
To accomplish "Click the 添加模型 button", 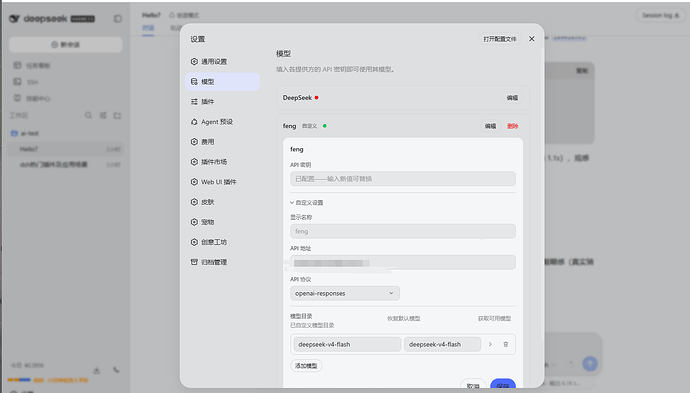I will (306, 366).
